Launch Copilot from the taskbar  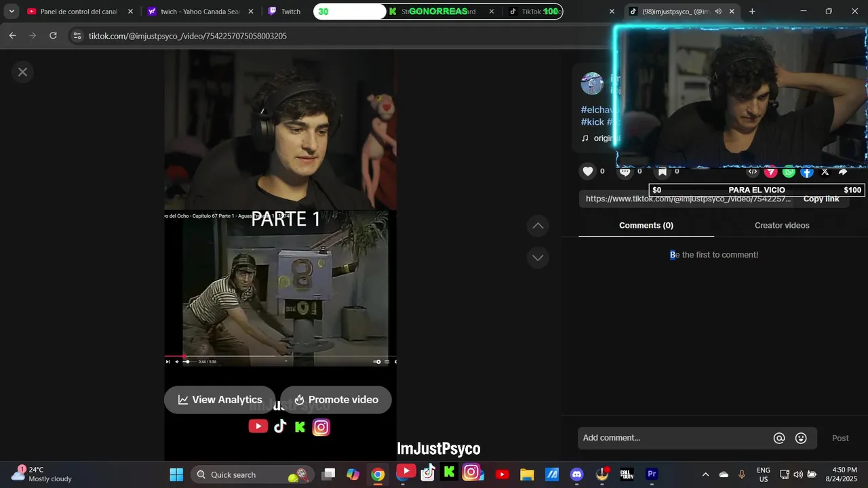[353, 474]
